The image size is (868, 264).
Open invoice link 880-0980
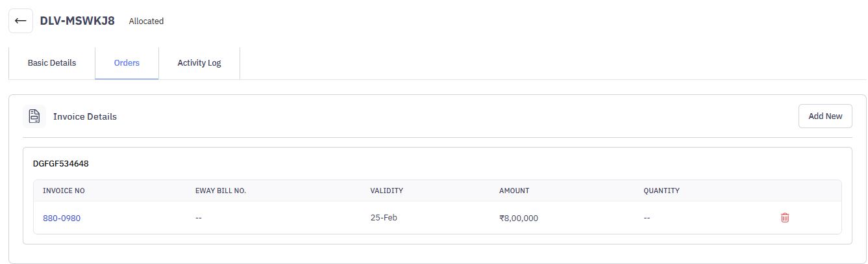point(62,218)
